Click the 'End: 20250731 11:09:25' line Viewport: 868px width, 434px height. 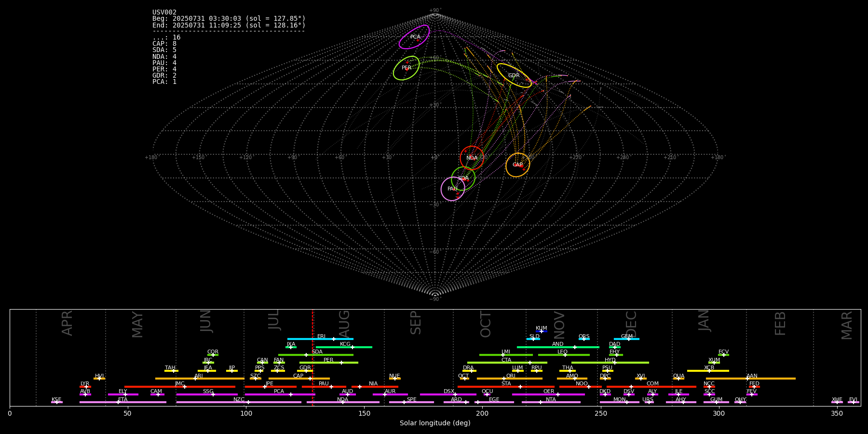(x=229, y=25)
